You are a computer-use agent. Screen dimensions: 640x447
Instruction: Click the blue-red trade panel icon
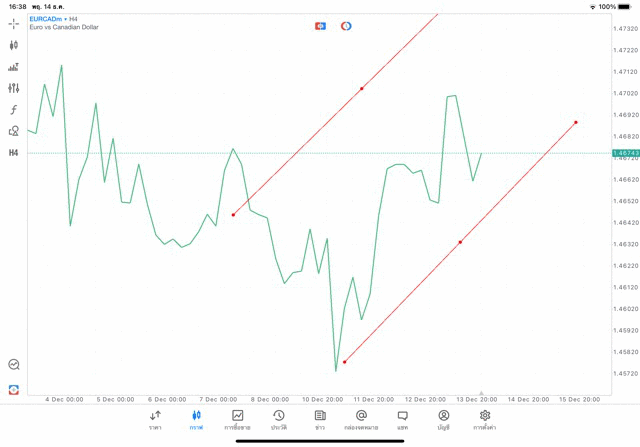pyautogui.click(x=320, y=26)
